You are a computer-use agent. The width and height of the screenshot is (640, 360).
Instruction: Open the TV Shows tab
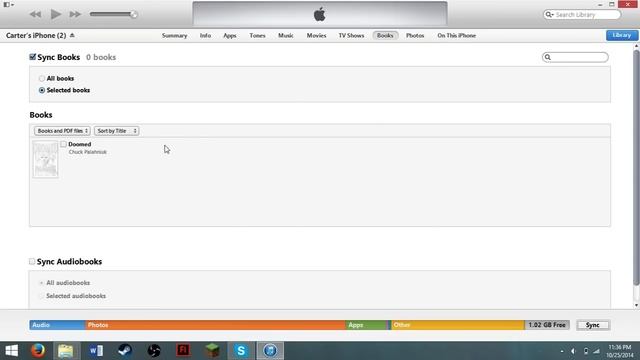coord(351,36)
